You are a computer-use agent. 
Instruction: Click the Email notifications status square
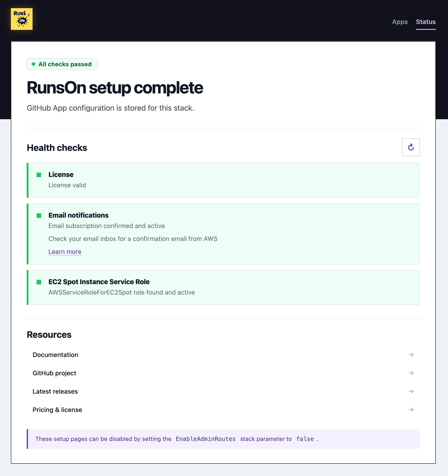pyautogui.click(x=39, y=216)
